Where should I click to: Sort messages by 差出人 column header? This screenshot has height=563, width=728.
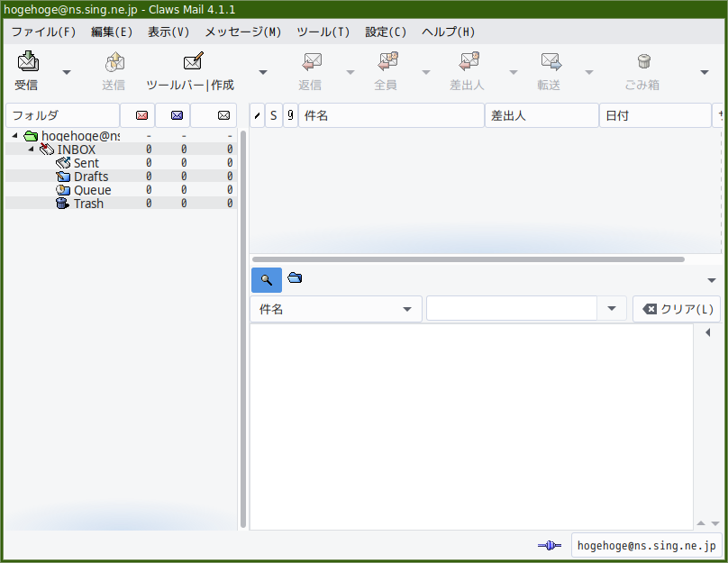click(x=541, y=115)
